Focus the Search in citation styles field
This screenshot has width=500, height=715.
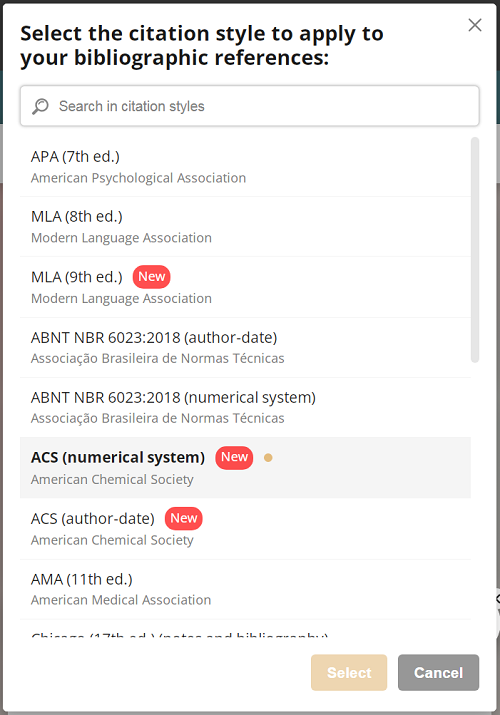pyautogui.click(x=249, y=106)
